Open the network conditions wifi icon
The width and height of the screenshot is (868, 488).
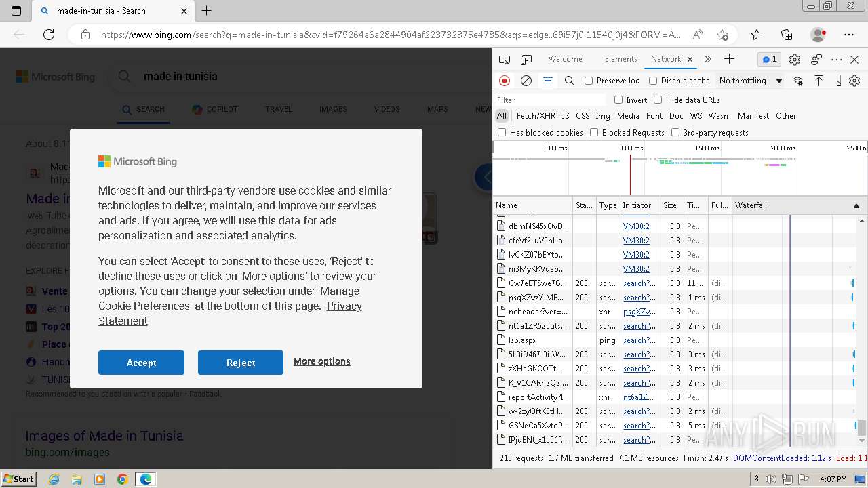797,81
